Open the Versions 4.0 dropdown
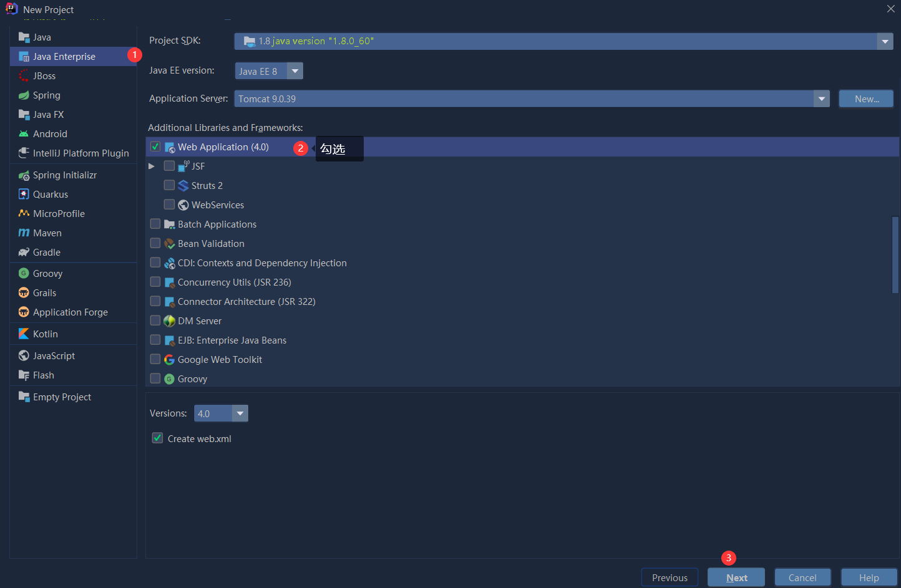Screen dimensions: 901x588 point(240,413)
